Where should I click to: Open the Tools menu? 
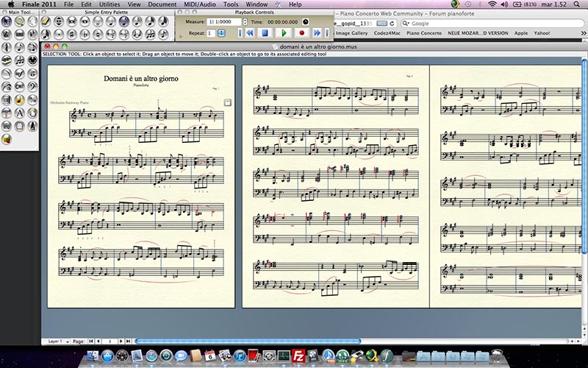coord(231,4)
